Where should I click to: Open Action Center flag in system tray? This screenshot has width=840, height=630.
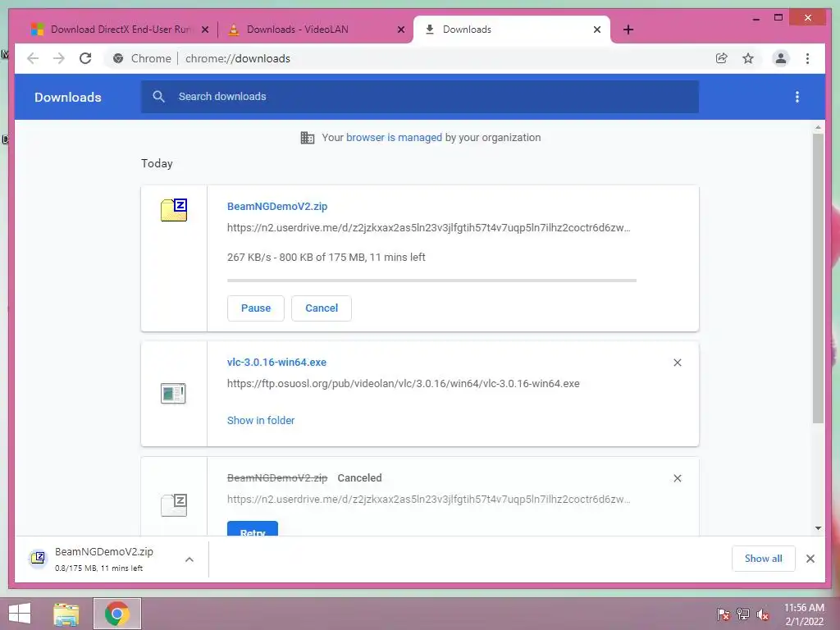pyautogui.click(x=724, y=614)
